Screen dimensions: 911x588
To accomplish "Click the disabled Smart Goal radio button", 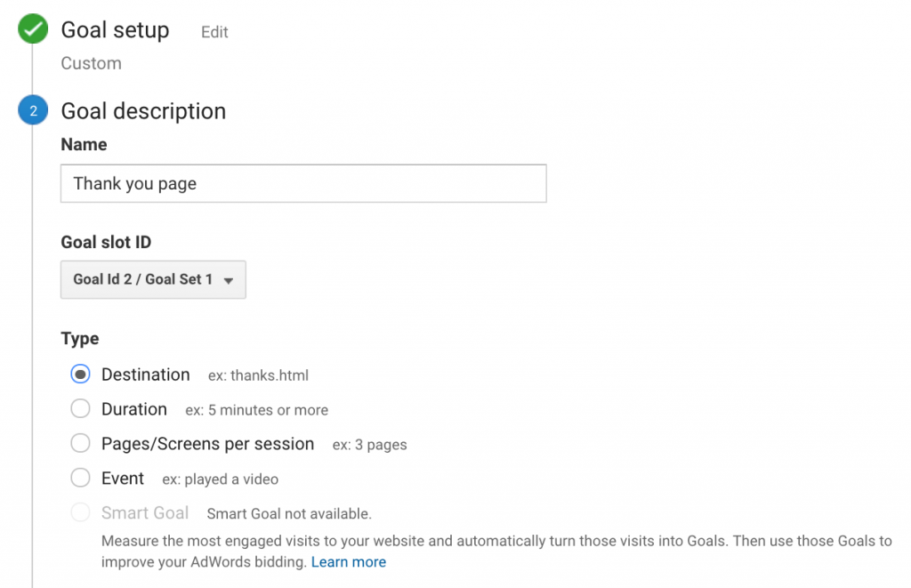I will coord(81,513).
